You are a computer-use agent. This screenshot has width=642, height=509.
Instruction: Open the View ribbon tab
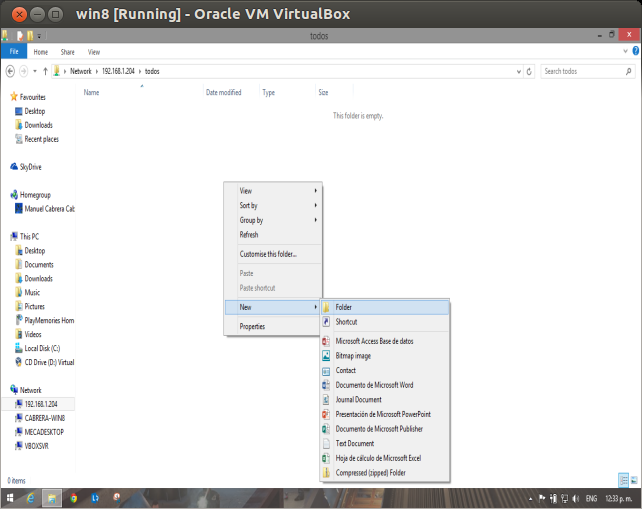(94, 52)
